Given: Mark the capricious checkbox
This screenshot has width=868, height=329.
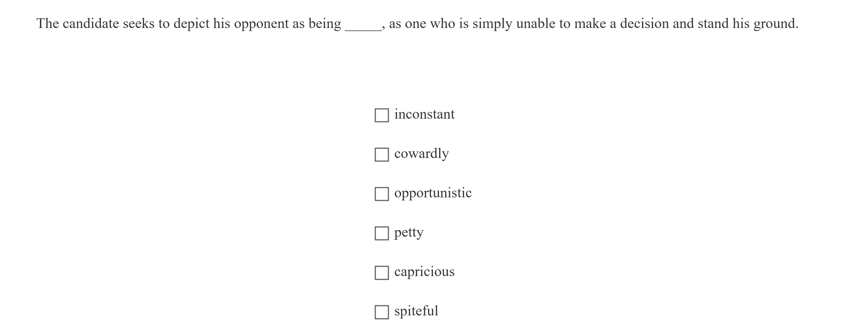Looking at the screenshot, I should coord(381,273).
